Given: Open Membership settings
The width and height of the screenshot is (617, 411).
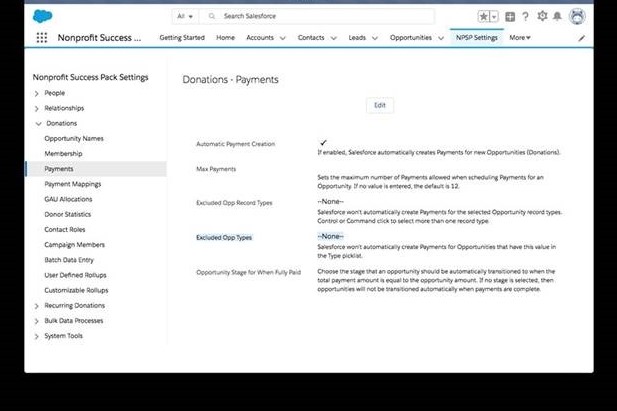Looking at the screenshot, I should (x=63, y=154).
